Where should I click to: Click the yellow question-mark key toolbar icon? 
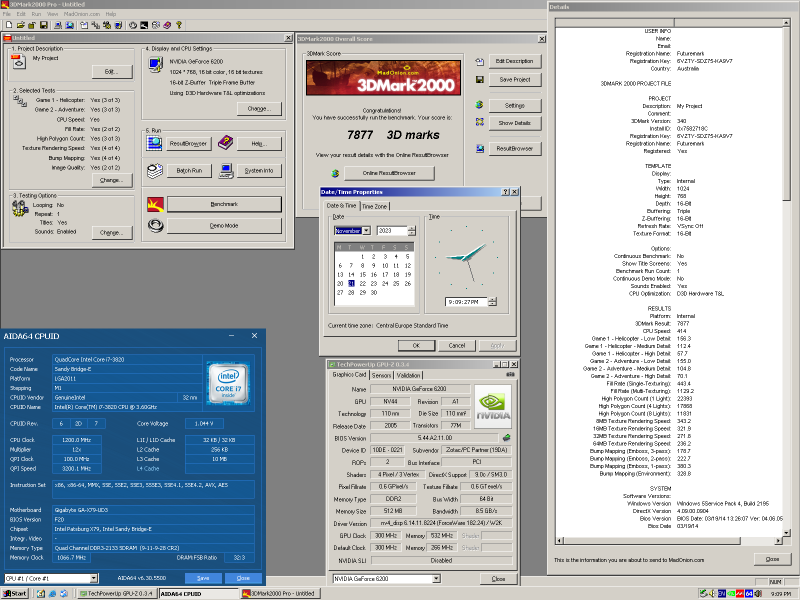pos(179,25)
